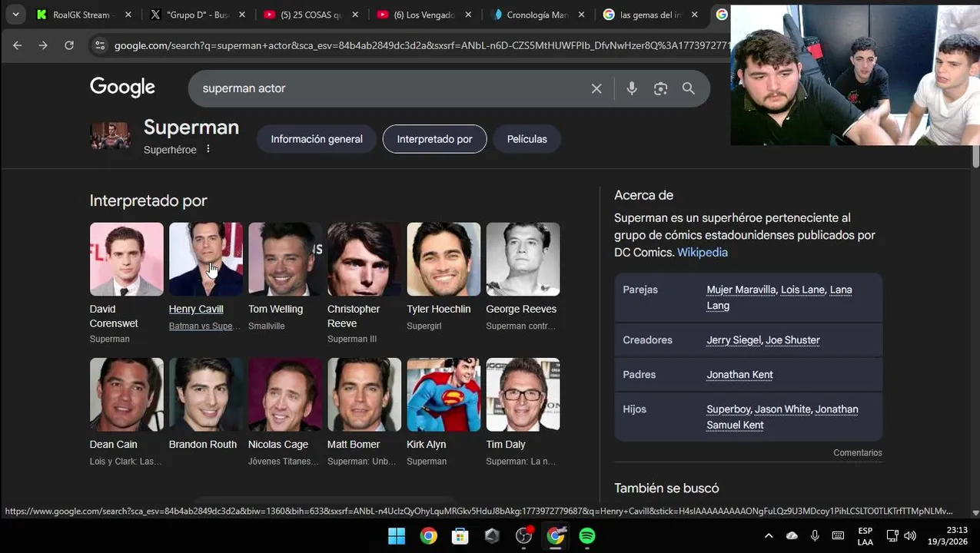Open Brandon Routh photo
This screenshot has height=553, width=980.
(206, 394)
